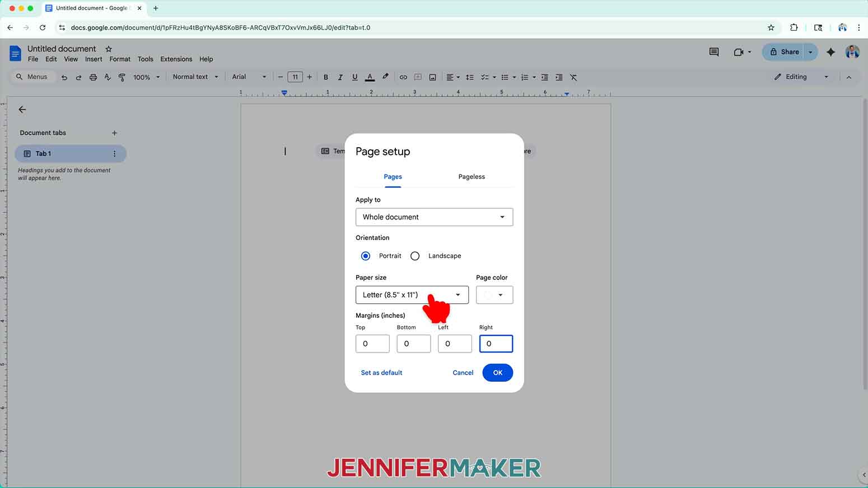Click the Right margin input field
The height and width of the screenshot is (488, 868).
(496, 344)
